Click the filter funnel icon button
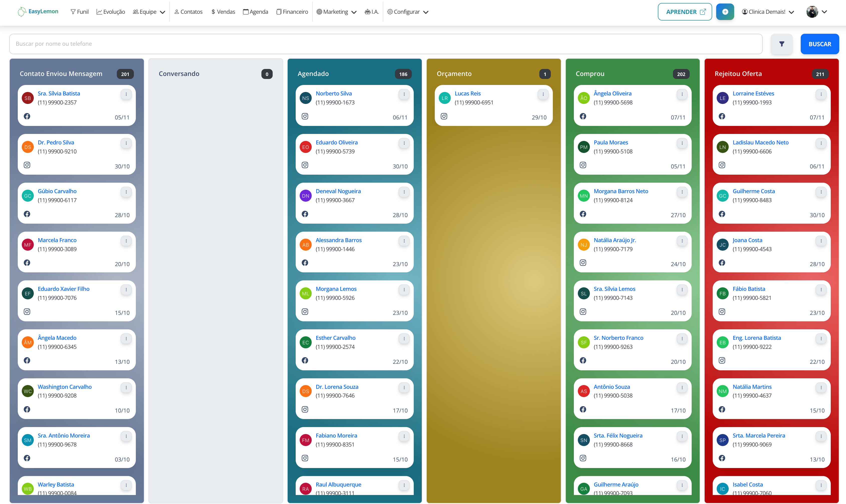The image size is (846, 504). click(x=781, y=44)
